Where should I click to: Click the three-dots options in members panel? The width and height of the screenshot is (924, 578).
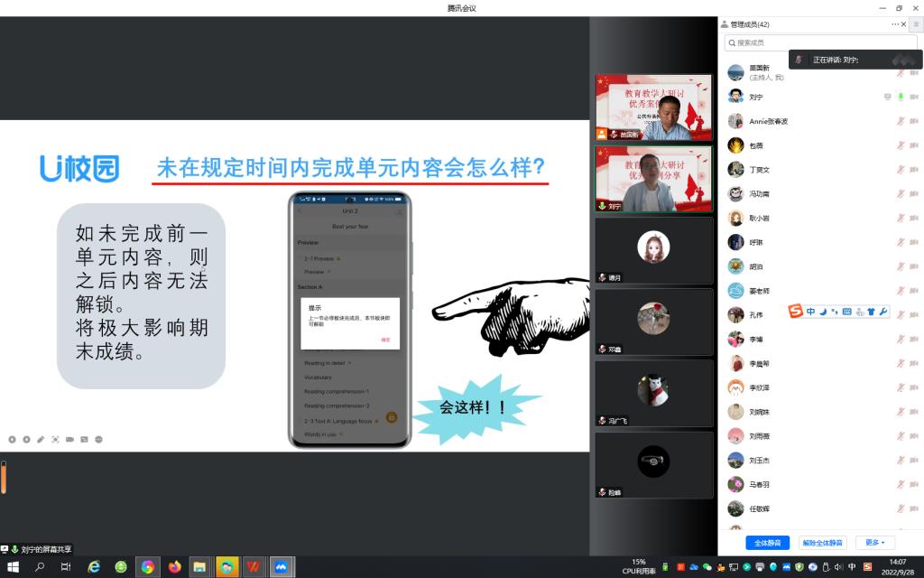895,24
